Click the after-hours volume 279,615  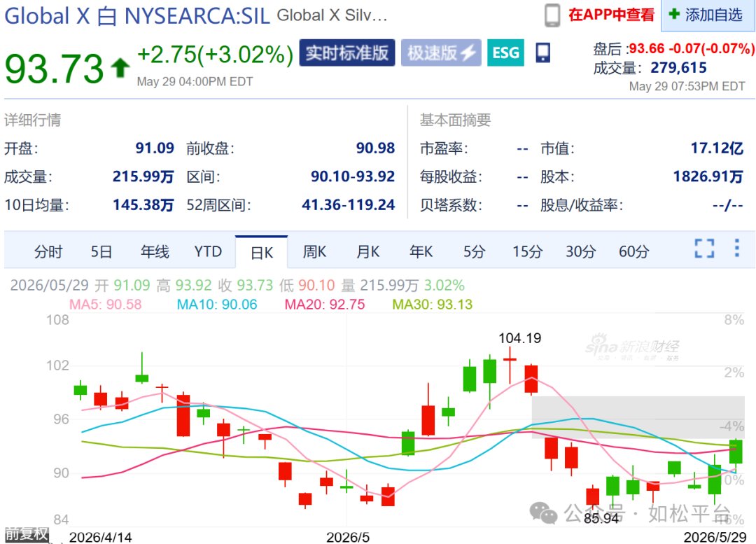[x=679, y=67]
